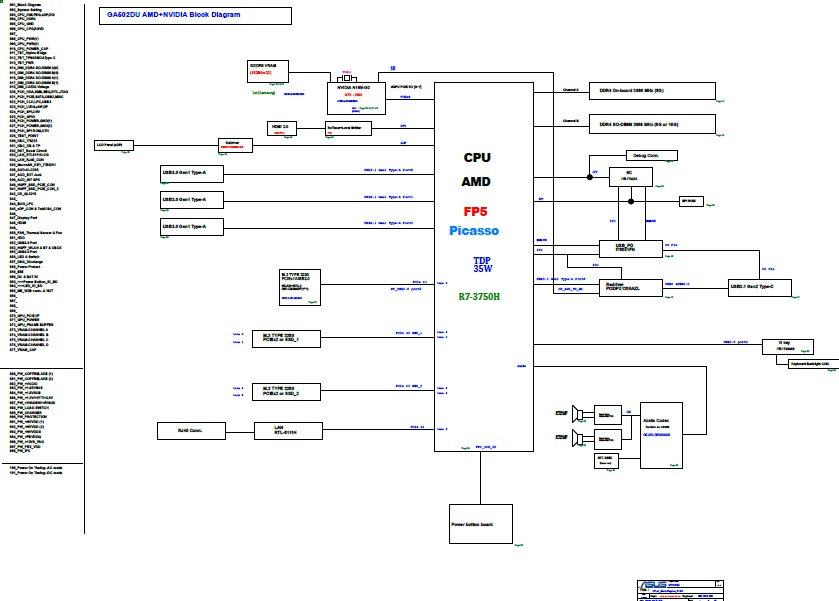
Task: Click the Redriver block
Action: (x=630, y=287)
